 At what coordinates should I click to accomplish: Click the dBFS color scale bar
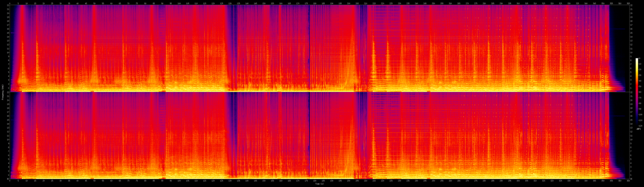point(636,91)
